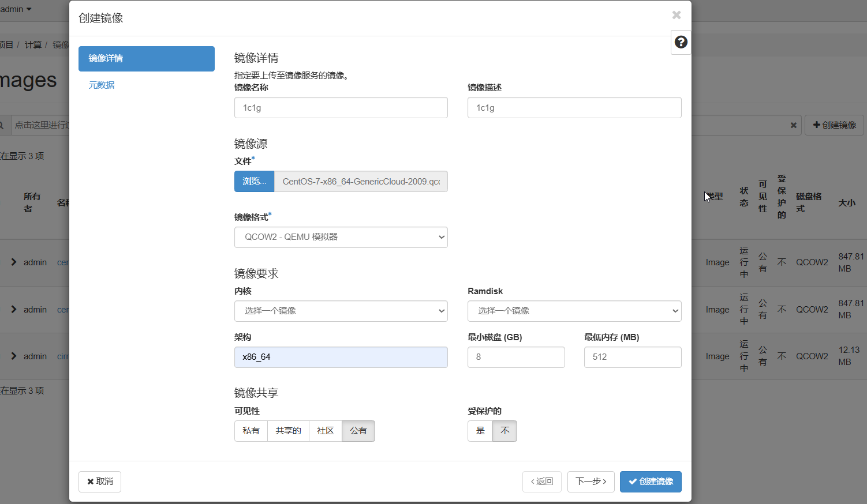Set visibility to 公有
The image size is (867, 504).
click(x=358, y=431)
